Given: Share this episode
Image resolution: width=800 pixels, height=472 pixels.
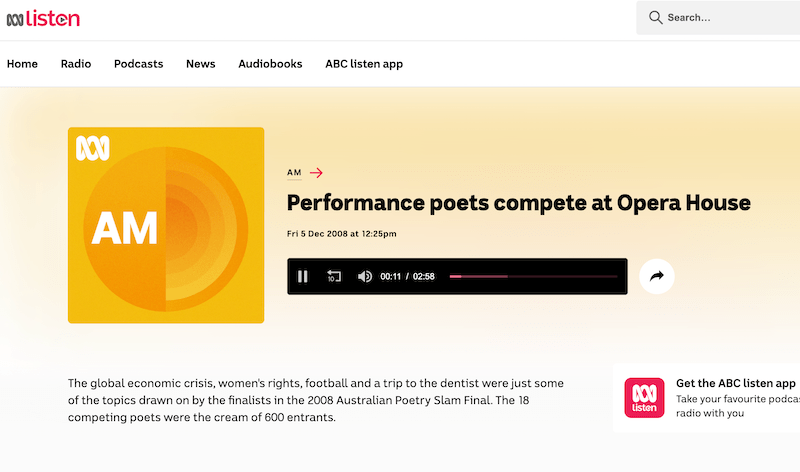Looking at the screenshot, I should click(657, 276).
